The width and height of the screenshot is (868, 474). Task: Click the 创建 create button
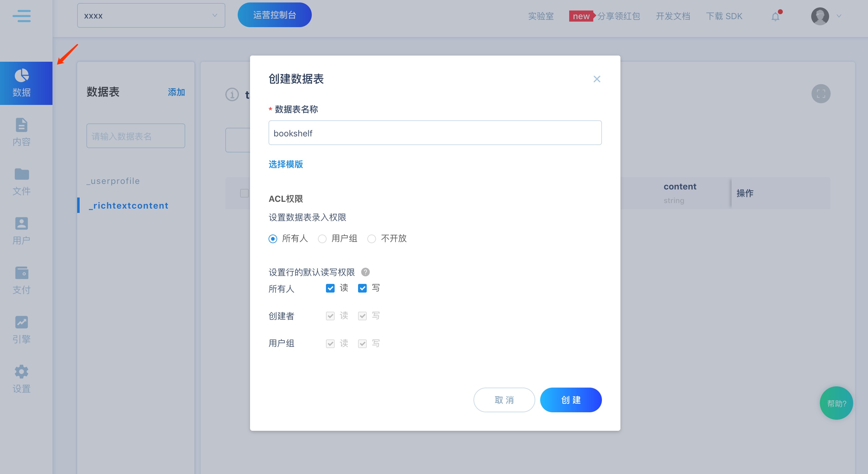(570, 400)
